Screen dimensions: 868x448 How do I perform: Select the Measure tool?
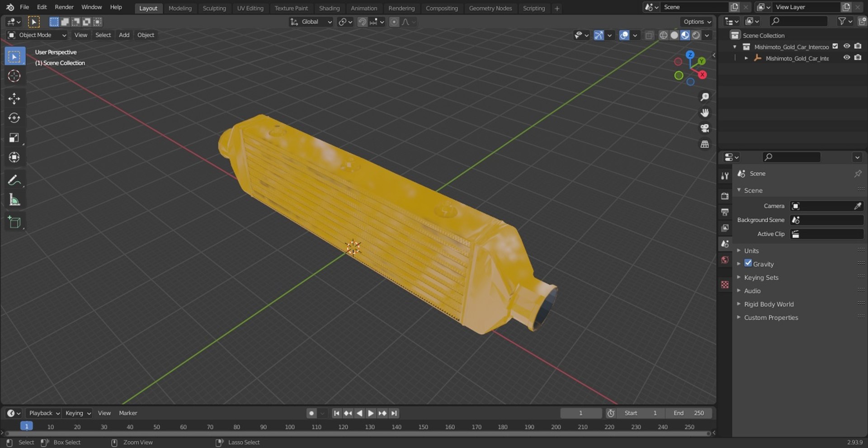14,200
